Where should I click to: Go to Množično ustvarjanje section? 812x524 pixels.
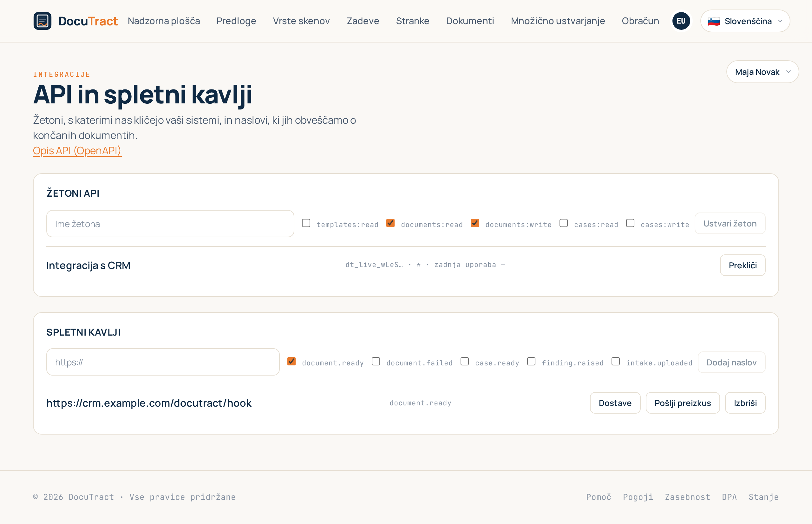pos(558,21)
